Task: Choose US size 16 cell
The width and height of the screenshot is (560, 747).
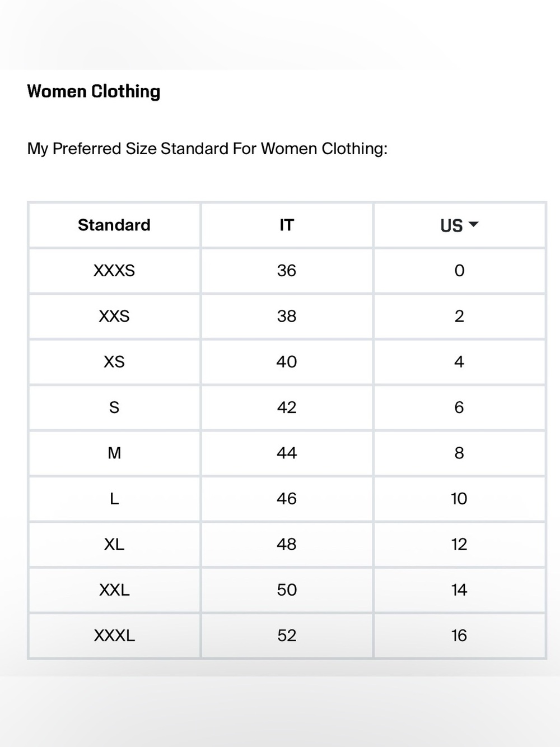Action: click(x=459, y=636)
